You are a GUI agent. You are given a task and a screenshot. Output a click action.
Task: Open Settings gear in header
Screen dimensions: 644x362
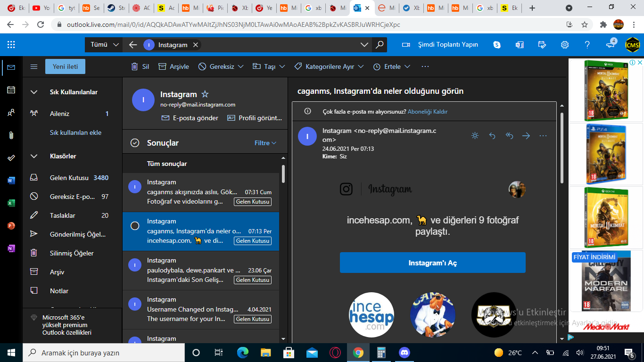[565, 45]
